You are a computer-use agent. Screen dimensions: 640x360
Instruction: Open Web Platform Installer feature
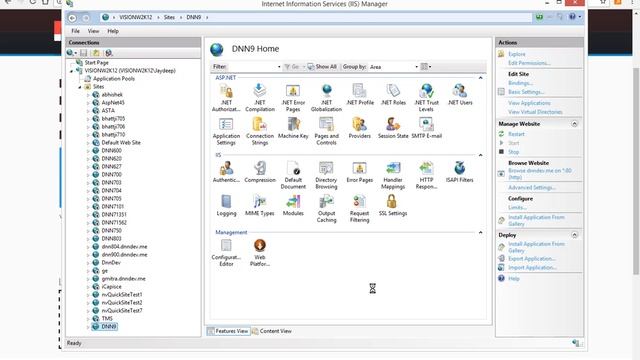click(260, 253)
